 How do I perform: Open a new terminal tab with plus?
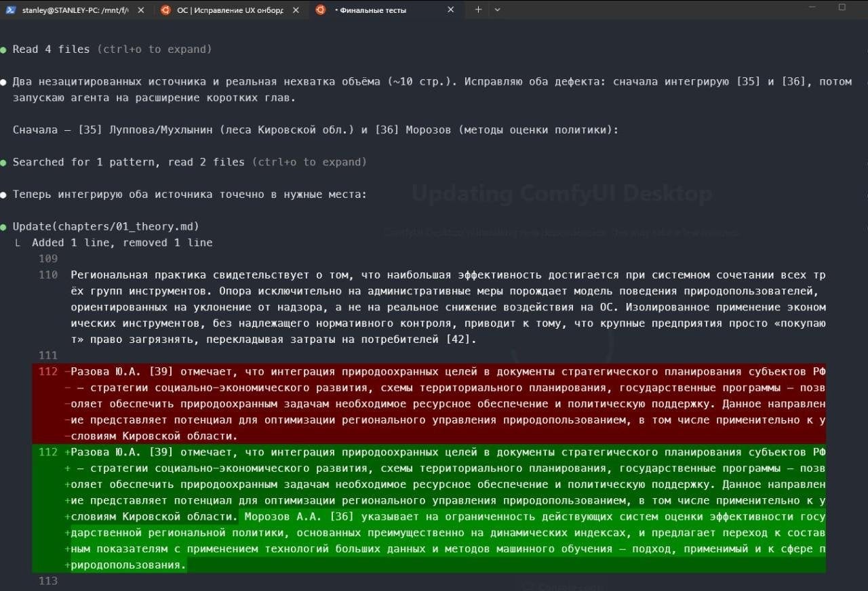478,9
